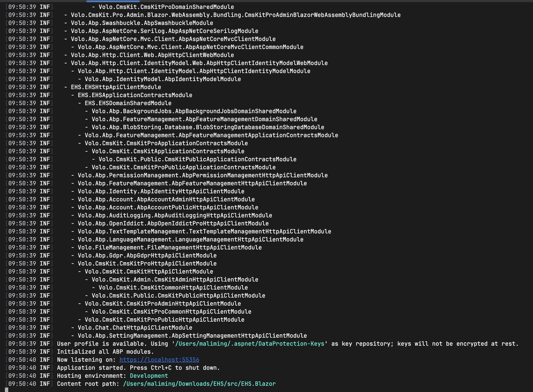Viewport: 533px width, 392px height.
Task: Click AbpHttpClientWebModule log line
Action: (x=152, y=55)
